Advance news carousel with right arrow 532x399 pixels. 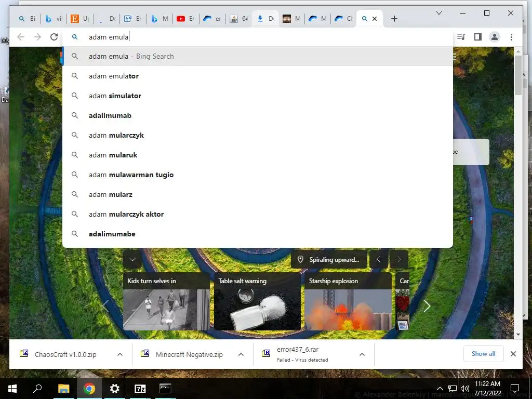427,306
